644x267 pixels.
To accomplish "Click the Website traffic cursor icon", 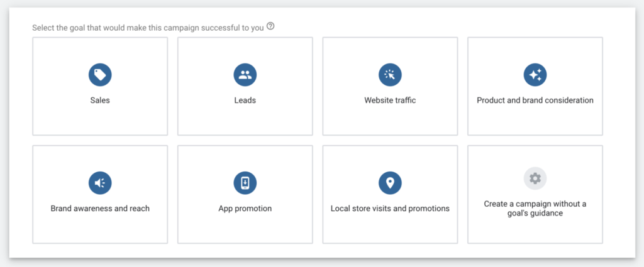I will pyautogui.click(x=390, y=75).
